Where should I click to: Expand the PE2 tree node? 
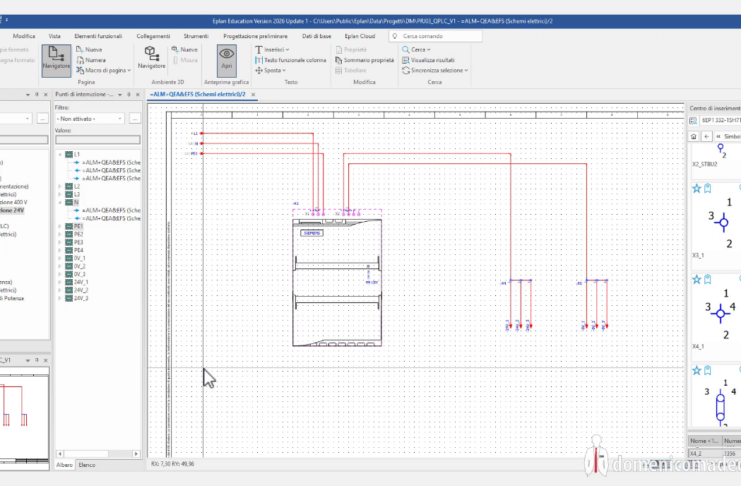point(60,234)
